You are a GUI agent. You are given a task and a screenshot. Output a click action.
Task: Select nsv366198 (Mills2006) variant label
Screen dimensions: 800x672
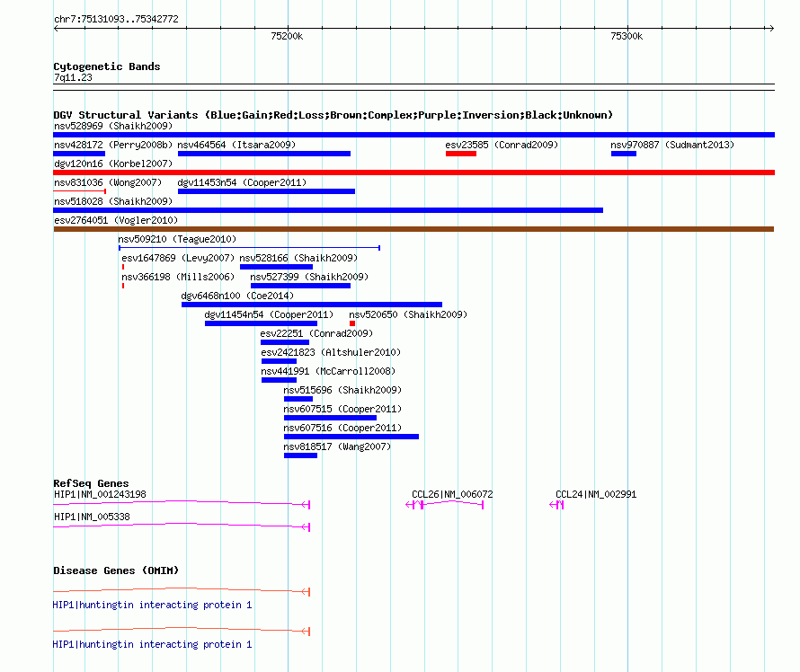(178, 277)
